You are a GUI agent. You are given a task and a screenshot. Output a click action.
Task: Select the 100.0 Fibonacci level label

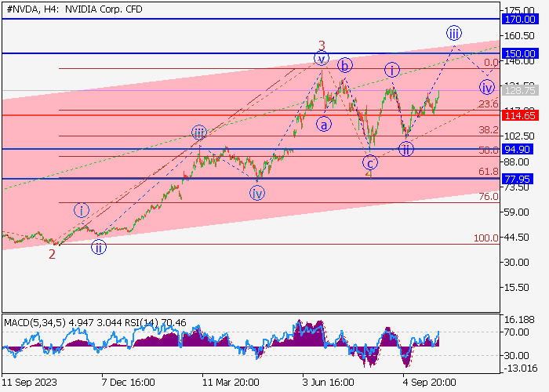pyautogui.click(x=486, y=238)
